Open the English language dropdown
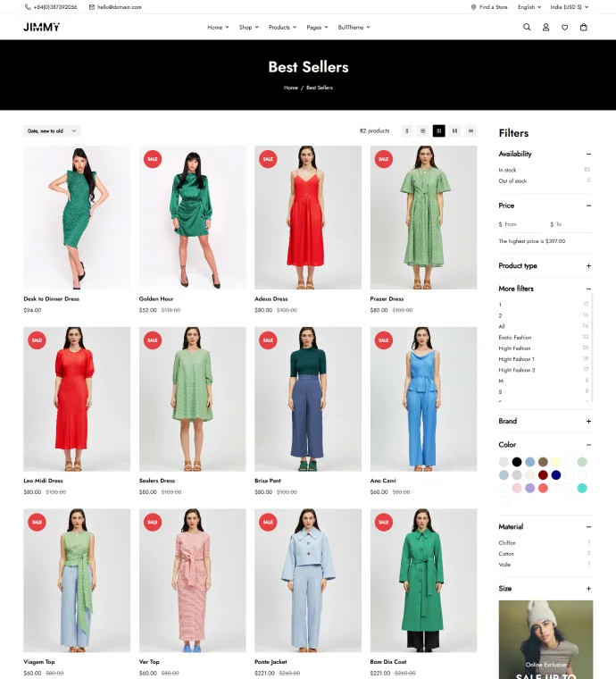The image size is (616, 679). point(529,7)
